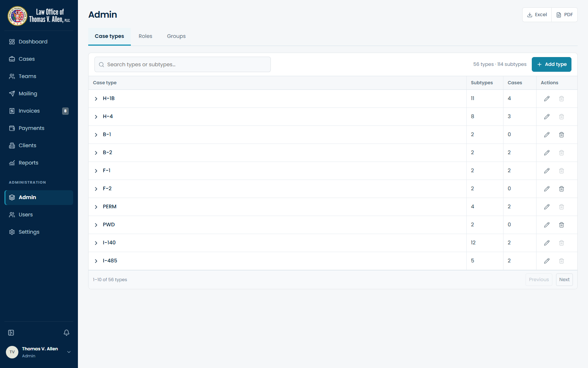588x368 pixels.
Task: Click the pencil icon for PERM
Action: [547, 207]
